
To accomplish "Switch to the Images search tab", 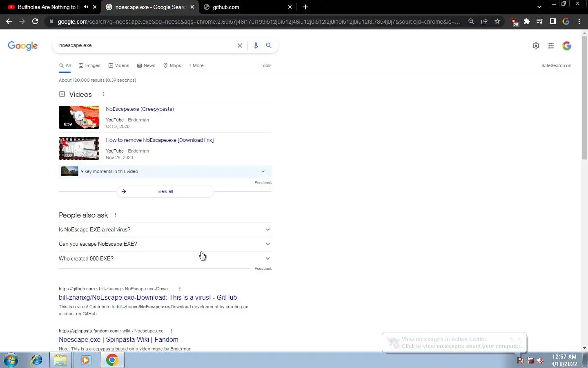I will coord(89,65).
